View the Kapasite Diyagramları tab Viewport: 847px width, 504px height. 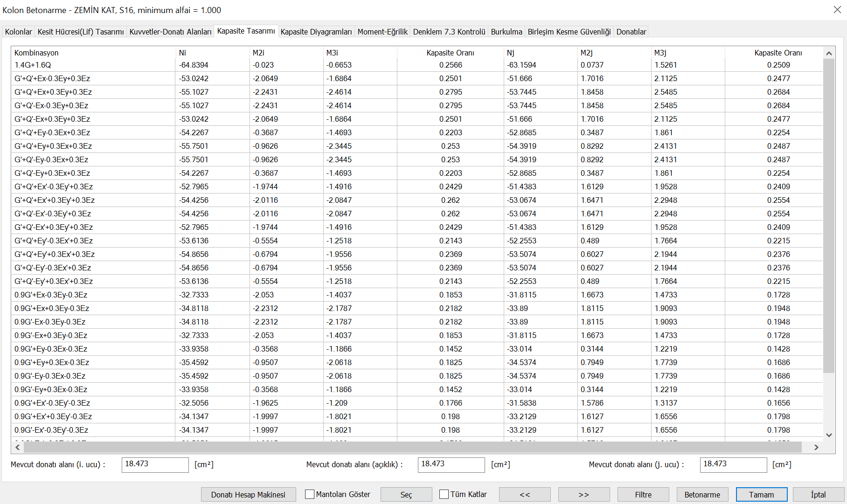click(x=316, y=31)
